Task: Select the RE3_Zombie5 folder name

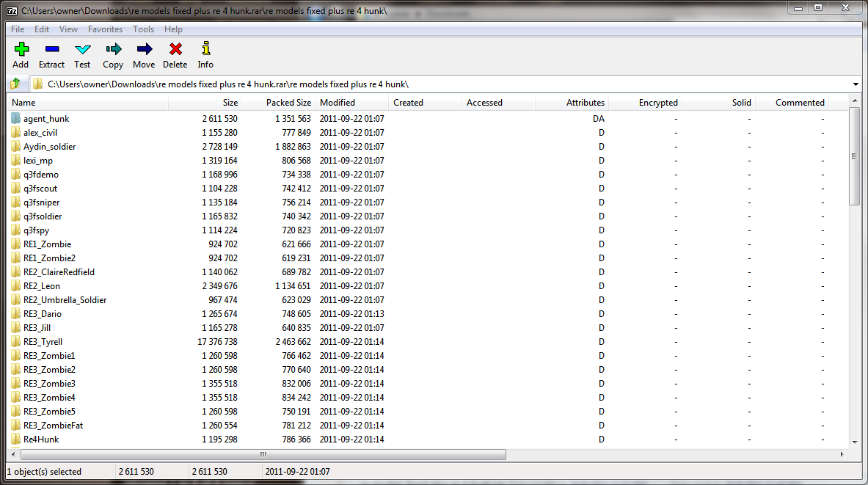Action: (49, 412)
